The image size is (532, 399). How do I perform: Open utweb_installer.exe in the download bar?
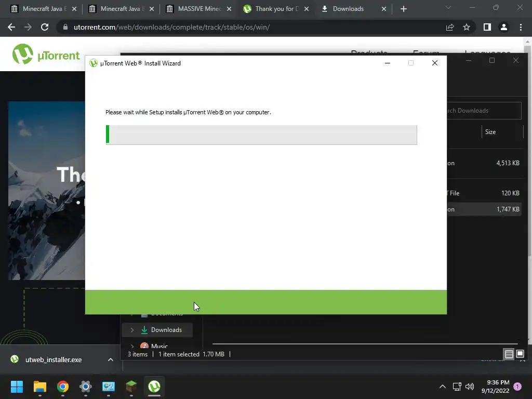(x=54, y=360)
